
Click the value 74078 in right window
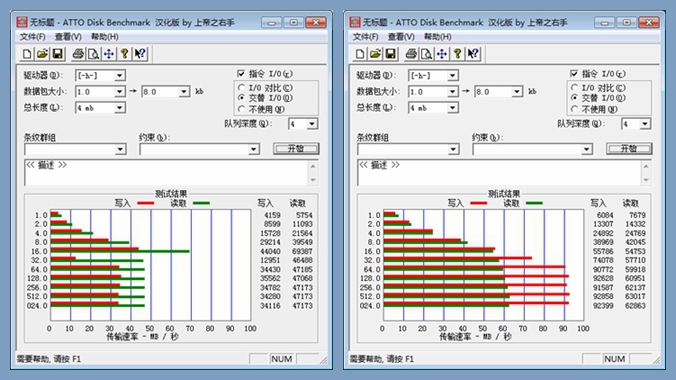(x=604, y=261)
